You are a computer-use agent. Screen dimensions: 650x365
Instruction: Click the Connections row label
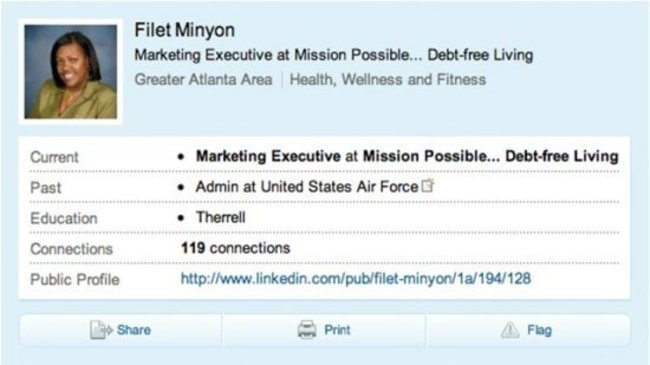pos(71,249)
